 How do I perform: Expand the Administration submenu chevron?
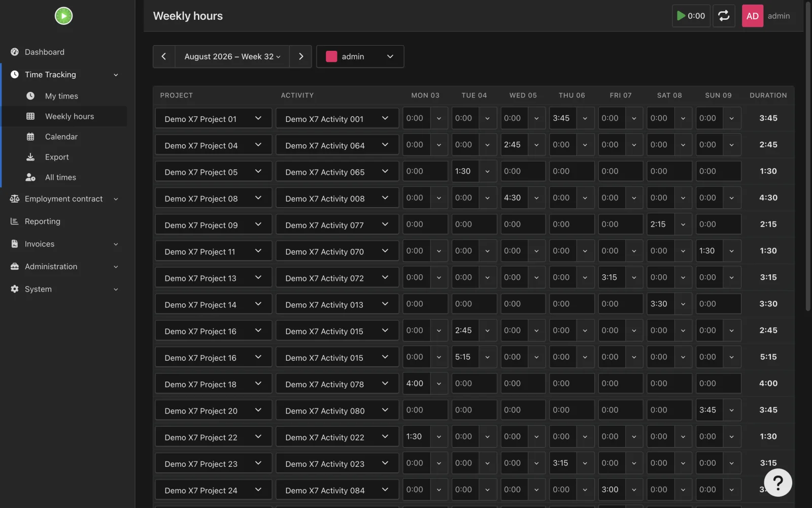[x=116, y=267]
